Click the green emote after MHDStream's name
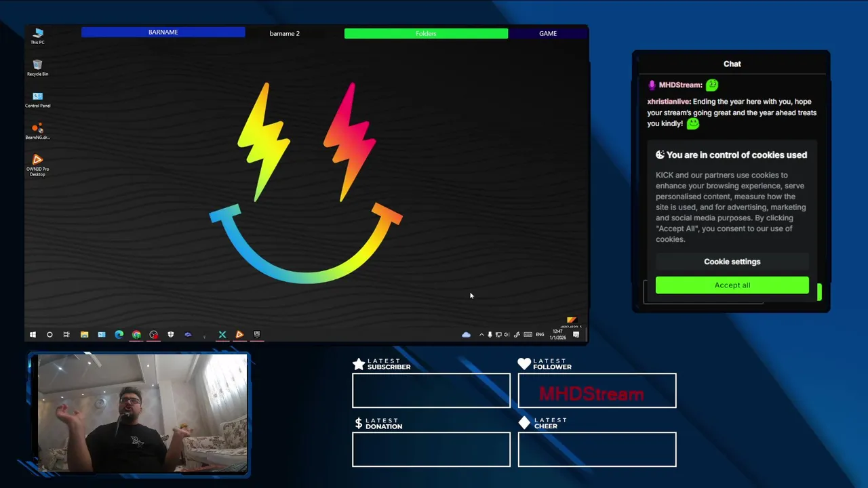 711,85
